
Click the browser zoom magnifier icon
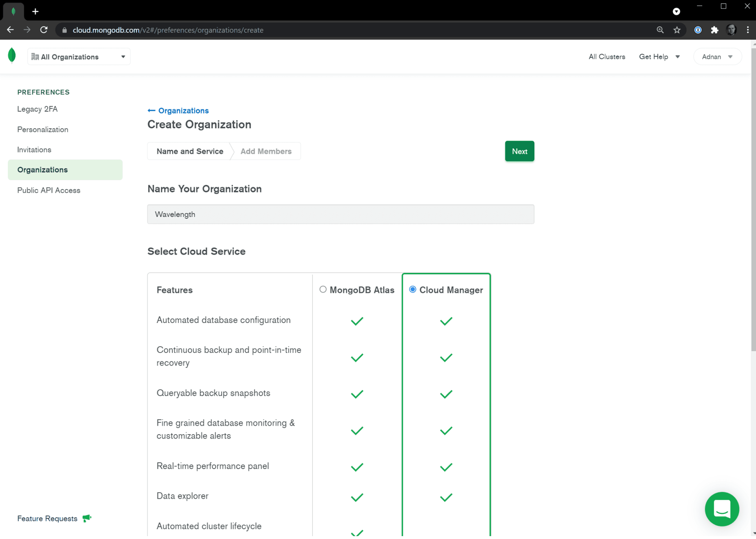(x=660, y=30)
